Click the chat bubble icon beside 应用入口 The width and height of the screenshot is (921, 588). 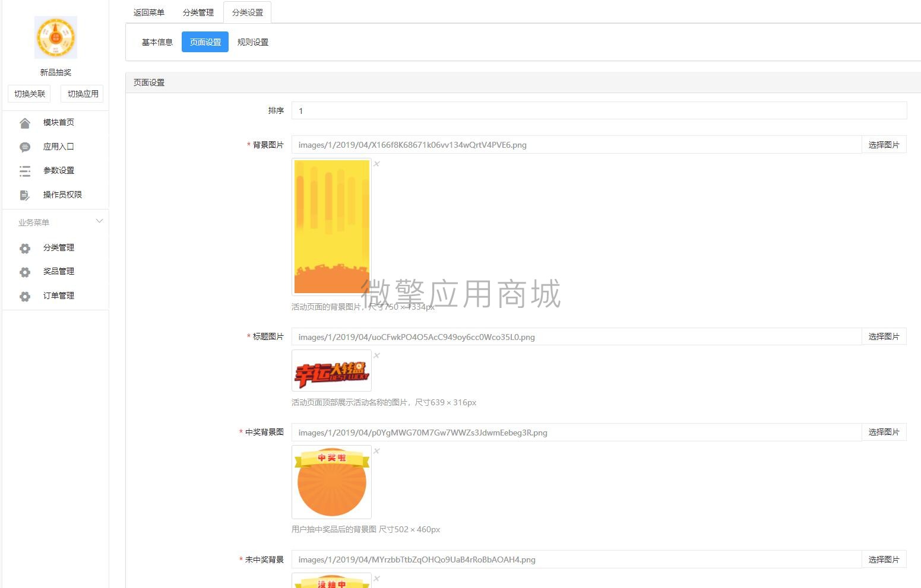[x=25, y=147]
